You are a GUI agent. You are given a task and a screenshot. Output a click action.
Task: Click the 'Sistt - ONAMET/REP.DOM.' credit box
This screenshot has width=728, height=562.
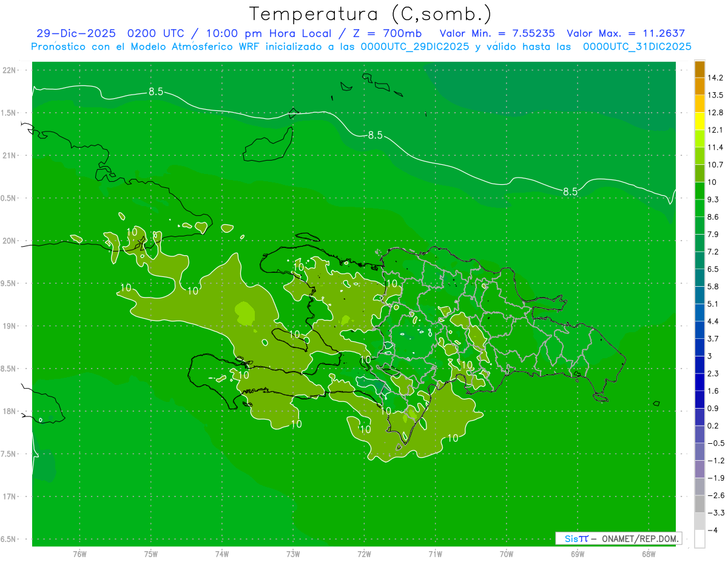tap(618, 538)
